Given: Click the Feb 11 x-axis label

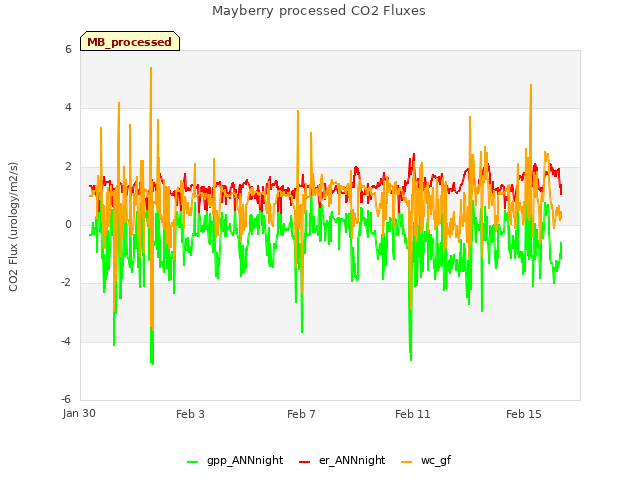Looking at the screenshot, I should (413, 414).
